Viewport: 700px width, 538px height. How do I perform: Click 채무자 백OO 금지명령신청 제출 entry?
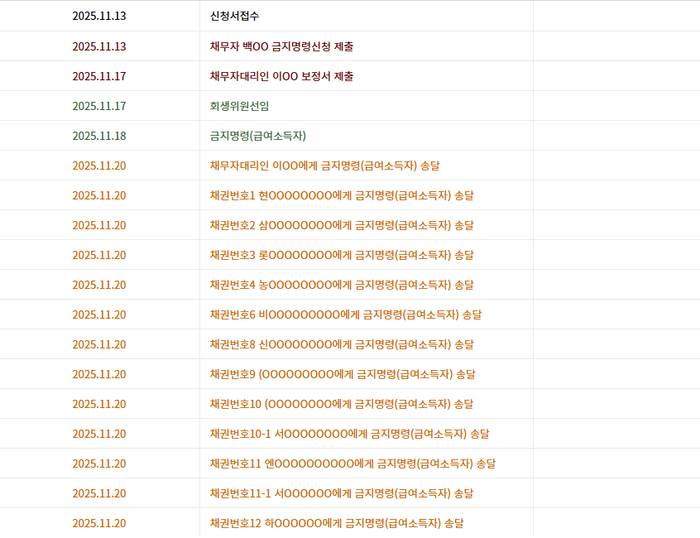click(282, 46)
